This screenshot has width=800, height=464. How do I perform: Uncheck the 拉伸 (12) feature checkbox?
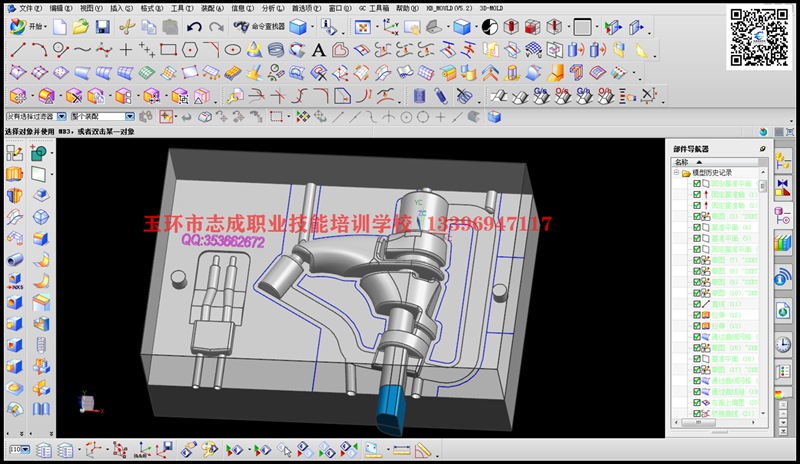click(696, 315)
